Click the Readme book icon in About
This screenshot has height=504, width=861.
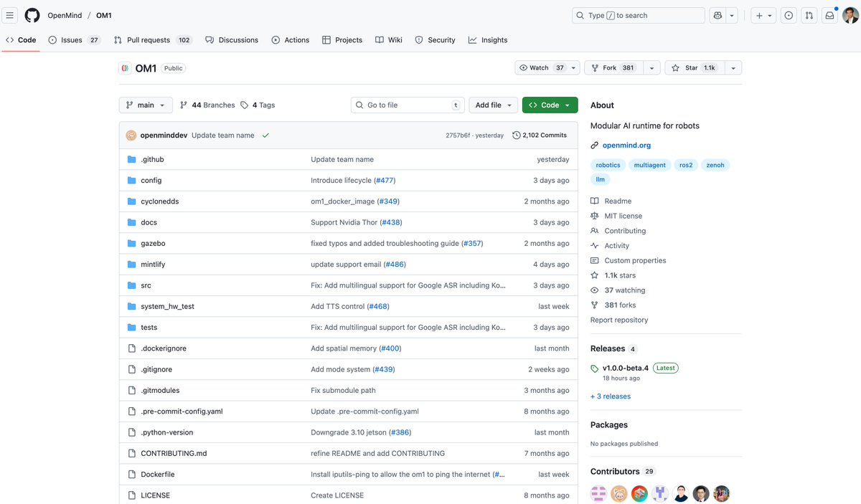click(594, 201)
